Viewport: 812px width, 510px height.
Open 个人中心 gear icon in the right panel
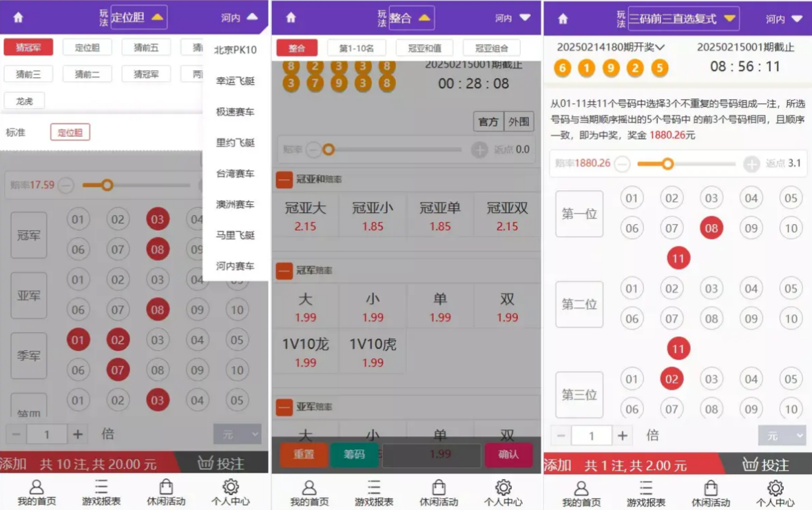point(775,487)
